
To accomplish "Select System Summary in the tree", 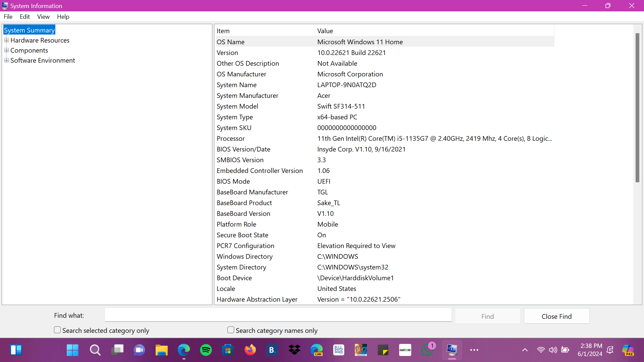I will tap(30, 30).
